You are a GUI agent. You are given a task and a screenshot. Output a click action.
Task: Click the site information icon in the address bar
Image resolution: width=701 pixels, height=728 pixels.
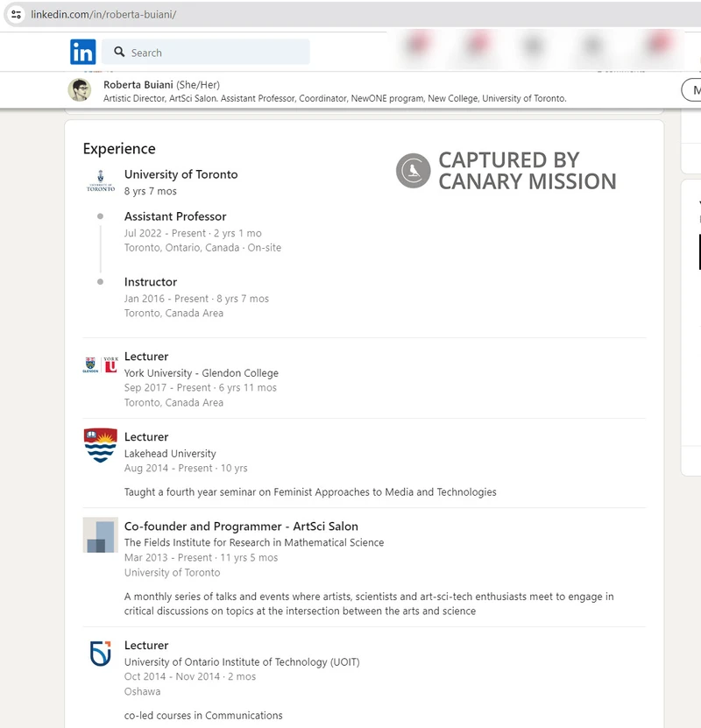point(17,14)
